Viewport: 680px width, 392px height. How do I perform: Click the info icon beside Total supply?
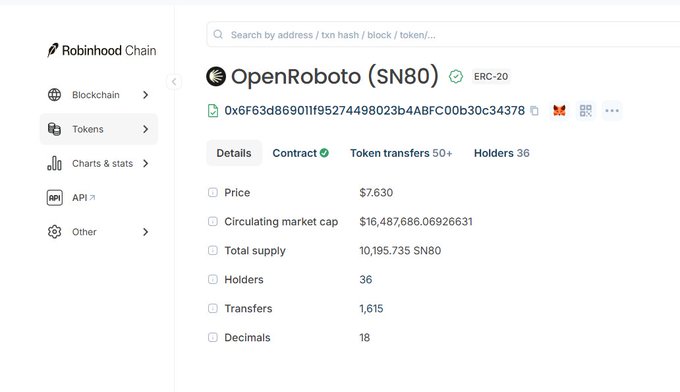coord(212,250)
